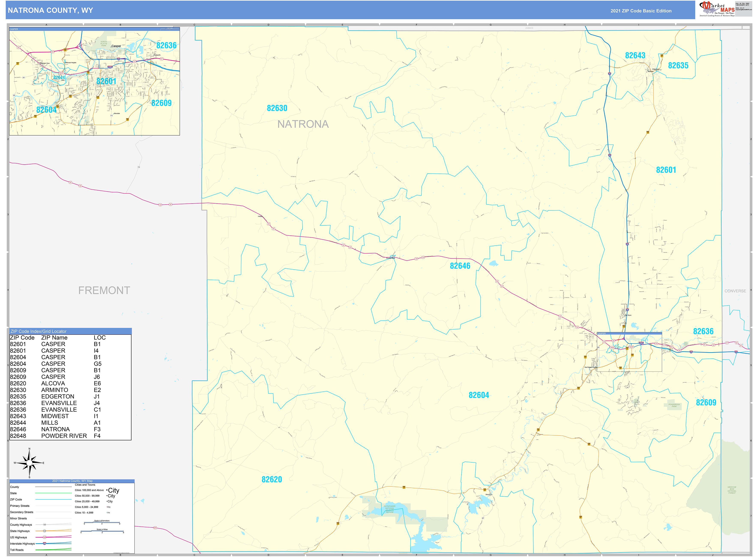Click the US Highways shield in legend
This screenshot has width=756, height=557.
(45, 537)
